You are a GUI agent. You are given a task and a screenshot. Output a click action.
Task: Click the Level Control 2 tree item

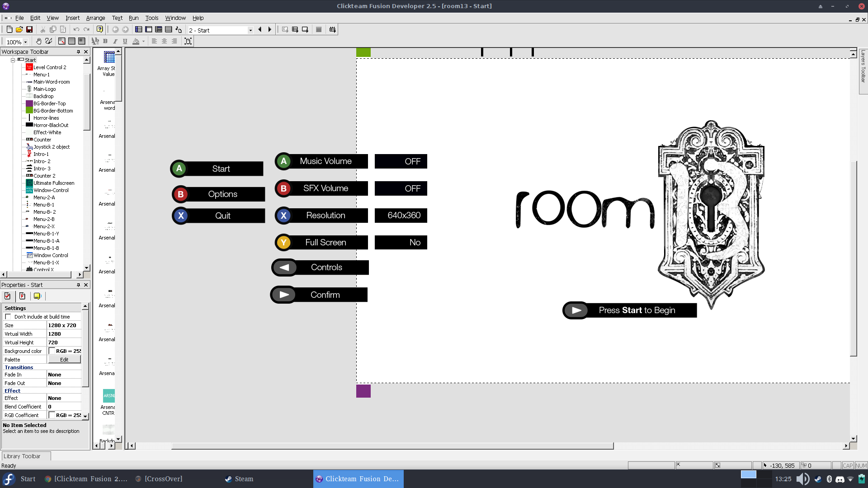click(x=49, y=67)
